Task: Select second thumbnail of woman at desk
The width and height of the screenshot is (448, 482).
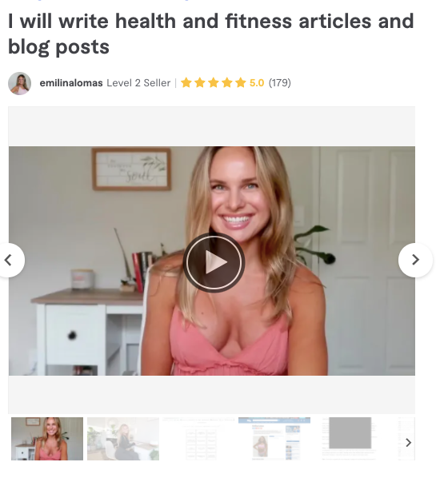Action: click(123, 439)
